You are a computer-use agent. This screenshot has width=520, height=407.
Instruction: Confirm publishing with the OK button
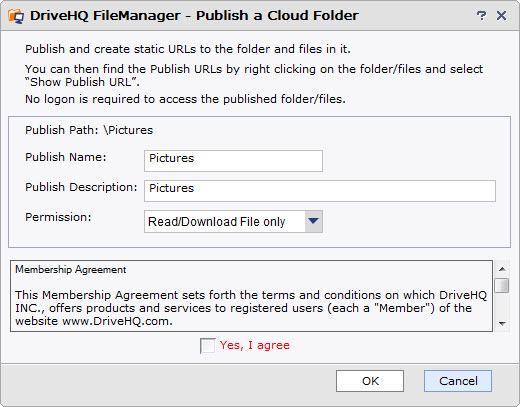[370, 381]
